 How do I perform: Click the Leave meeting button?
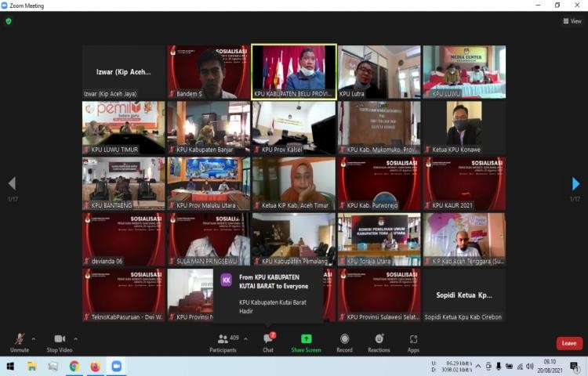pos(569,343)
